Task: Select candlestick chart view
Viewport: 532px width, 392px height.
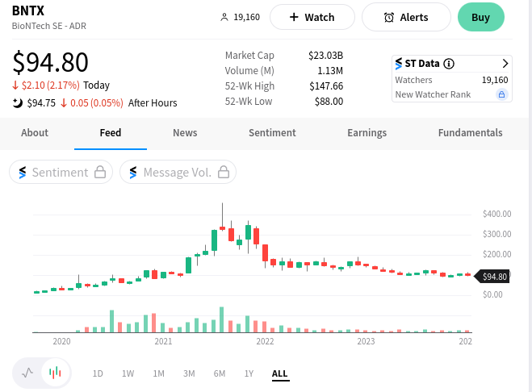Action: point(55,373)
